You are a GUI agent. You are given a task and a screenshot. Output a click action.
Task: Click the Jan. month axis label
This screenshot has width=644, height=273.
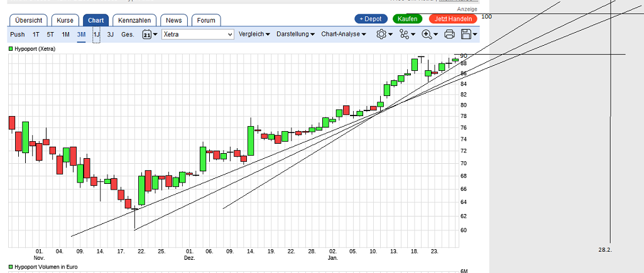pyautogui.click(x=332, y=258)
